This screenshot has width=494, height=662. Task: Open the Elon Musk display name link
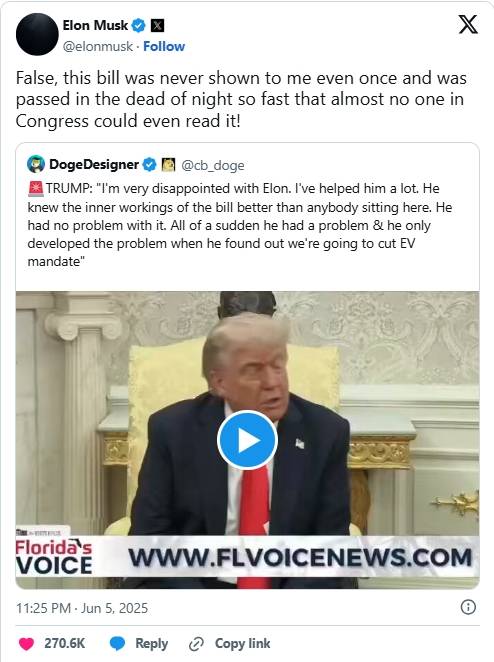pyautogui.click(x=95, y=25)
